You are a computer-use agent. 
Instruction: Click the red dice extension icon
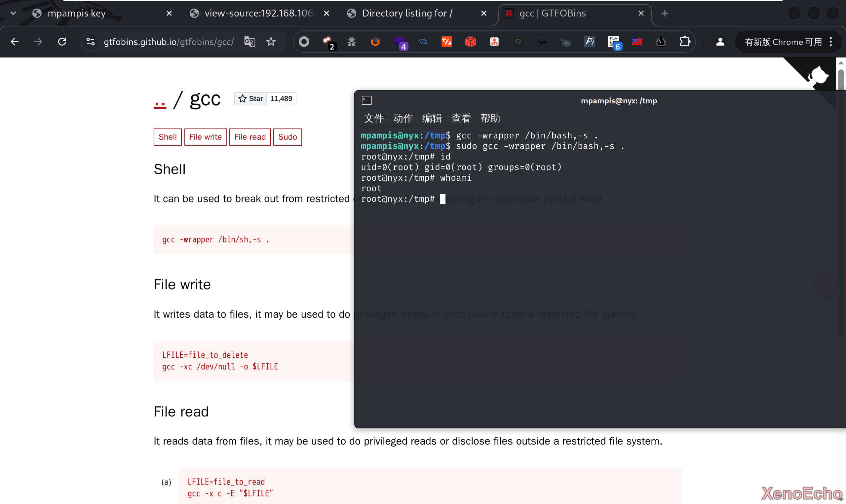coord(470,42)
